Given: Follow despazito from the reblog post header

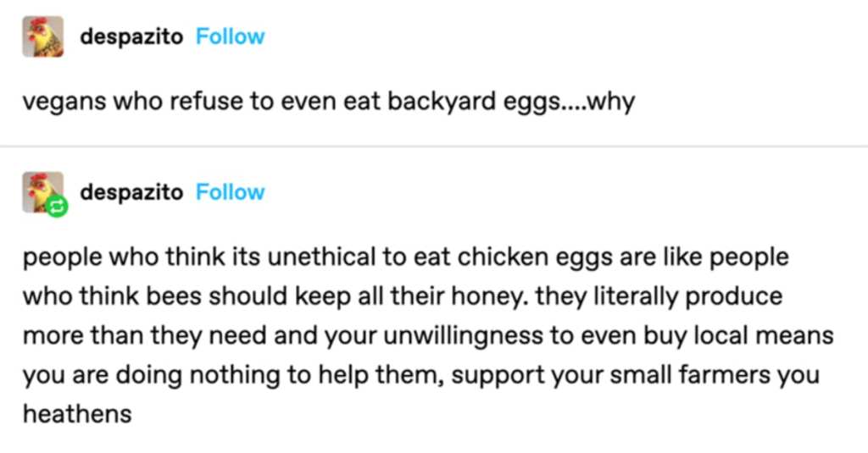Looking at the screenshot, I should click(x=231, y=192).
